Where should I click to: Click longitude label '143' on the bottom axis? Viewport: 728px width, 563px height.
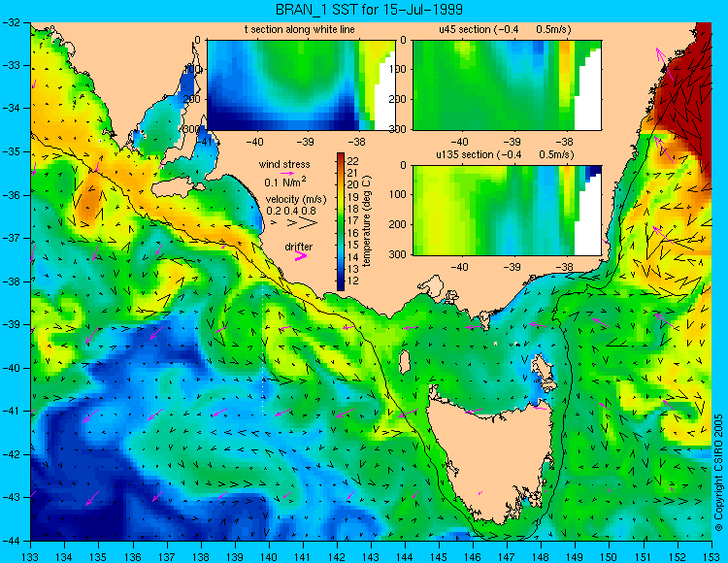click(371, 555)
